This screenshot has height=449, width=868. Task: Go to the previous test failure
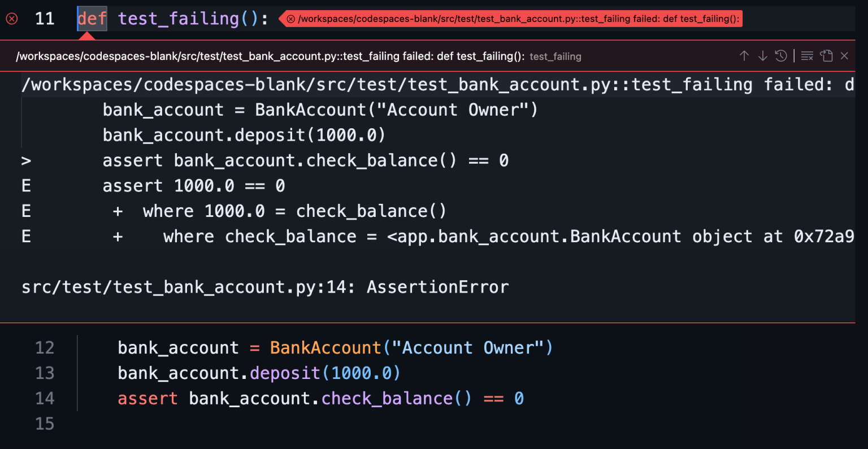tap(744, 55)
